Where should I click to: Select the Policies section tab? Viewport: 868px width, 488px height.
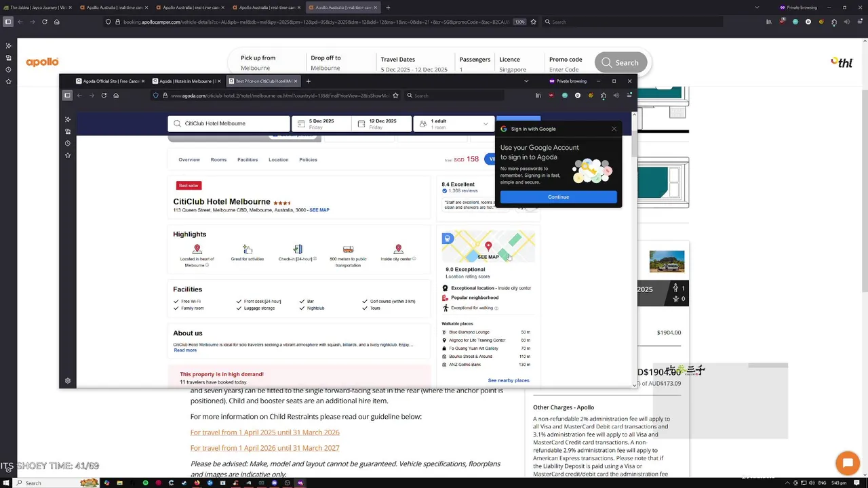pos(308,160)
